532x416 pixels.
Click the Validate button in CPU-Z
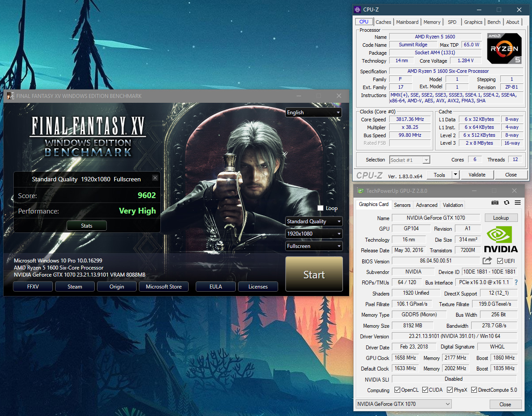(x=477, y=175)
